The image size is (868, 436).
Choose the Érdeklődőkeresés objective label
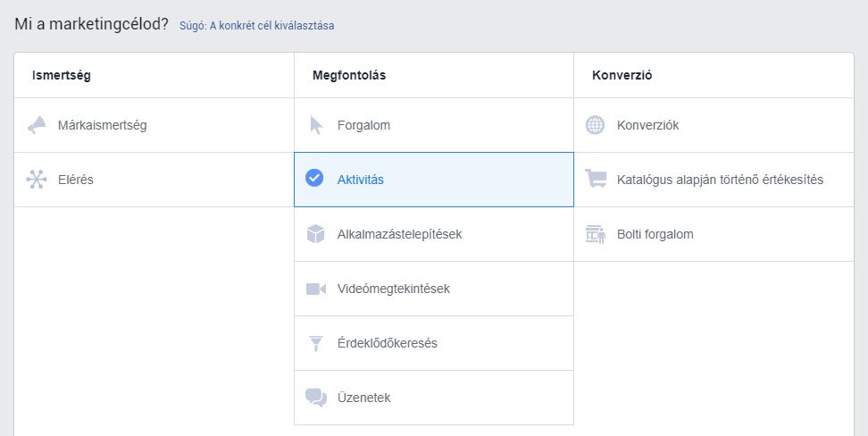[x=388, y=343]
